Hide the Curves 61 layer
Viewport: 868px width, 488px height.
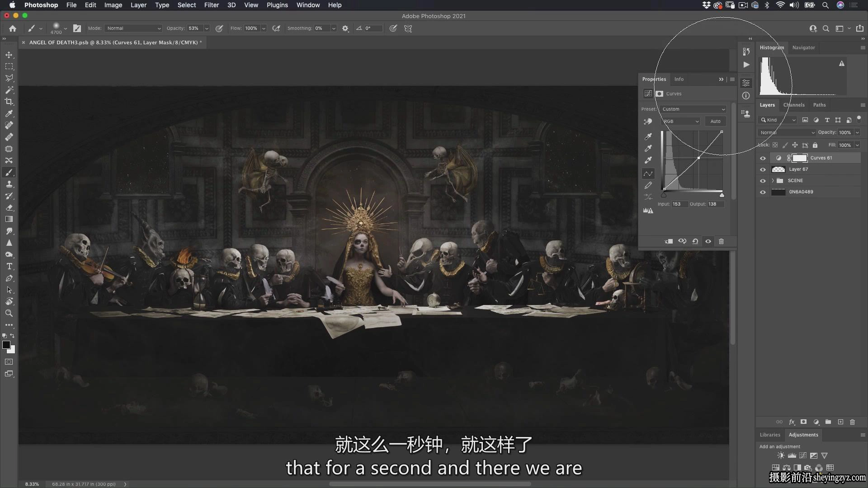pos(763,158)
